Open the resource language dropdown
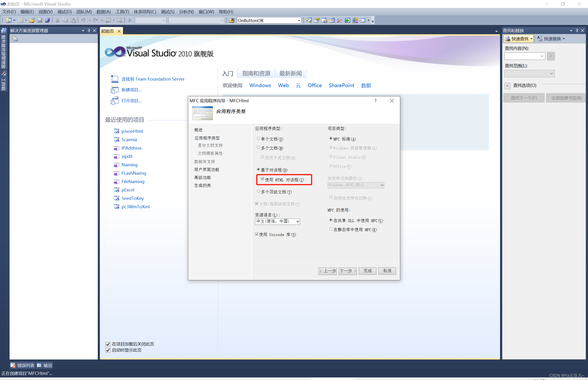 tap(297, 221)
